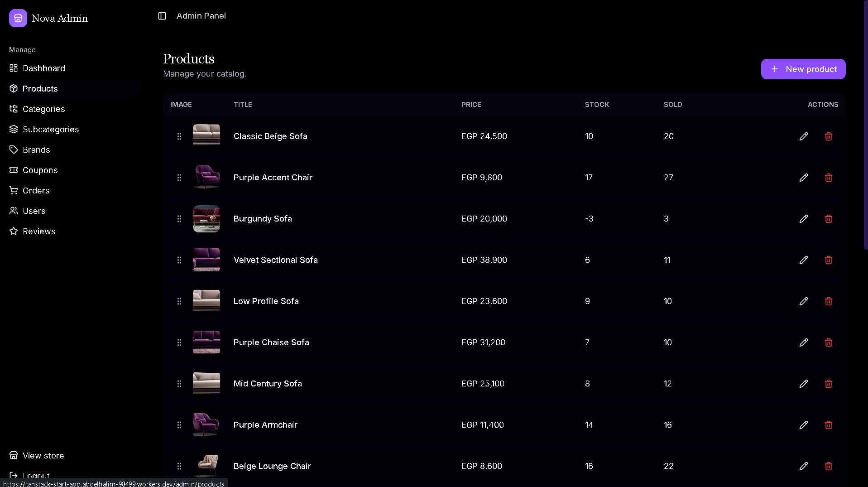The height and width of the screenshot is (487, 868).
Task: Click the drag handle for Purple Accent Chair
Action: (x=179, y=178)
